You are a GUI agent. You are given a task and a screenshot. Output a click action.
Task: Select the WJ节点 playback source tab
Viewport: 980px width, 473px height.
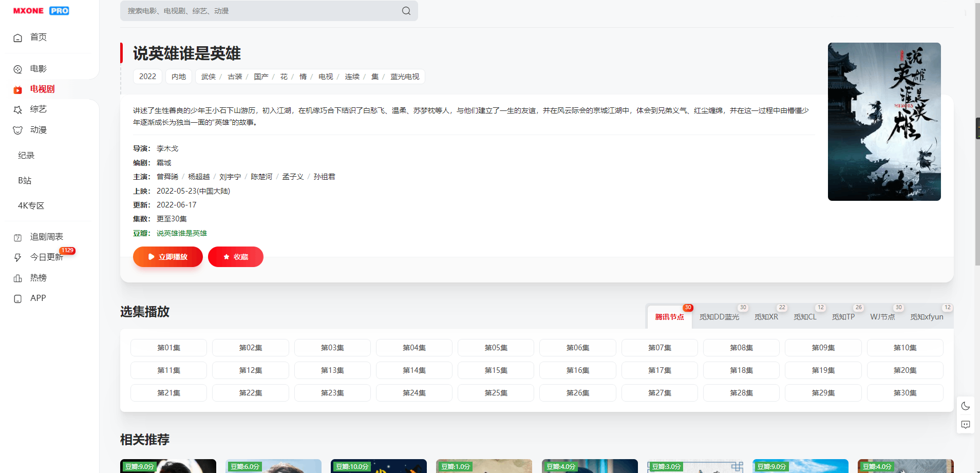882,317
